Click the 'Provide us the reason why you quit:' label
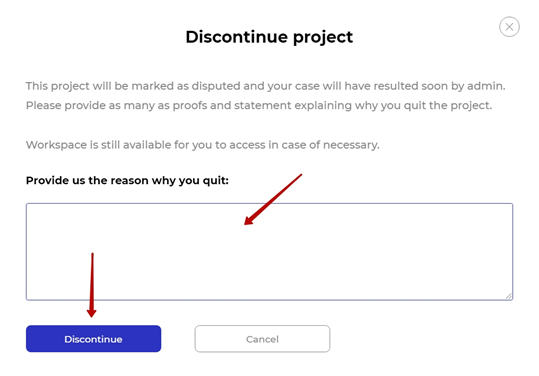This screenshot has height=376, width=539. (127, 180)
